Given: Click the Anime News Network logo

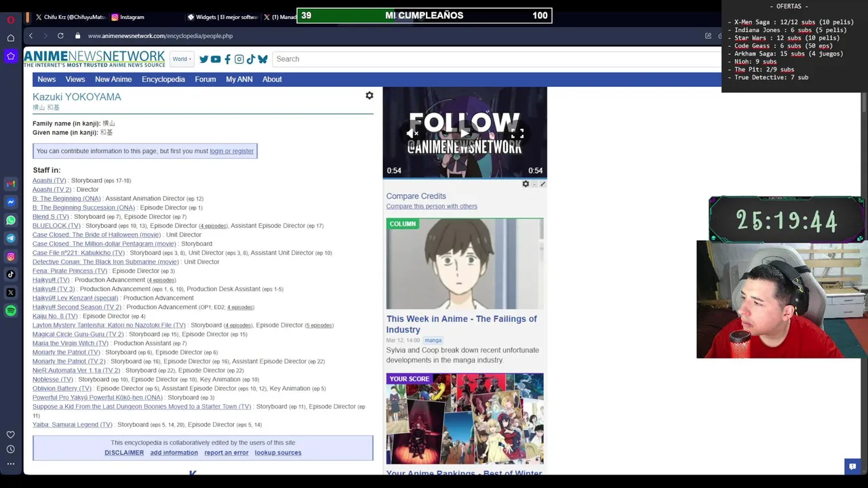Looking at the screenshot, I should (x=94, y=59).
